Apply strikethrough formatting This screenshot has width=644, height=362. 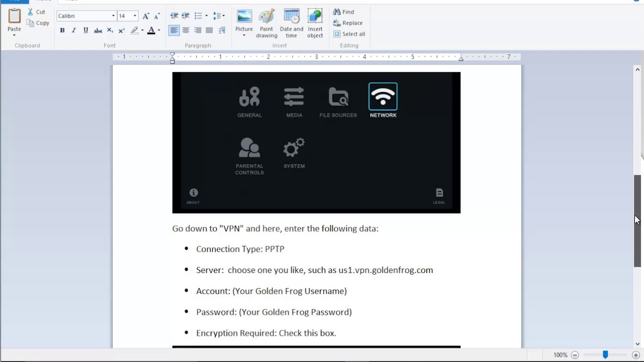(98, 31)
